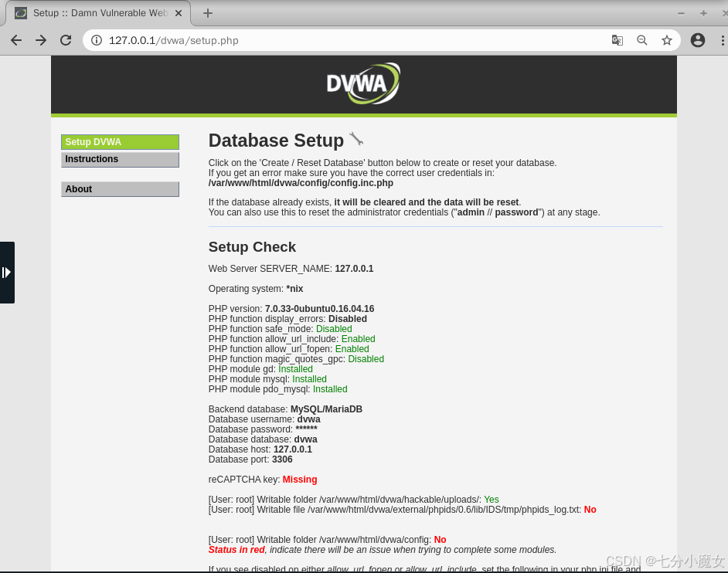Click the red reCAPTCHA key Missing status
728x573 pixels.
pos(300,480)
